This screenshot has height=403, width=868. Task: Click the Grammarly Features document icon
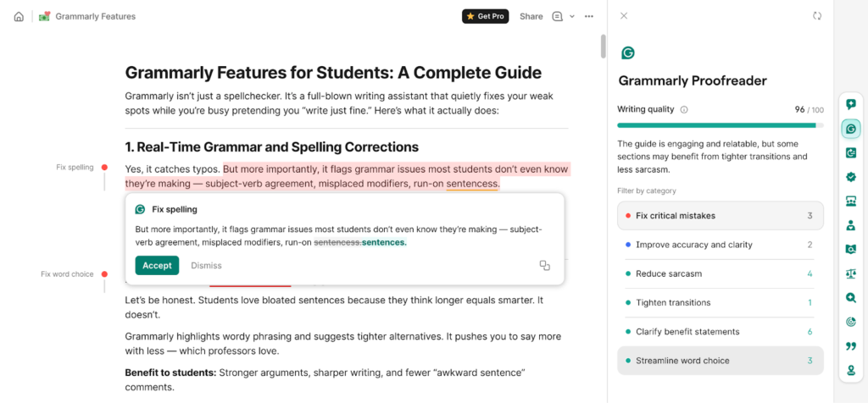point(45,17)
